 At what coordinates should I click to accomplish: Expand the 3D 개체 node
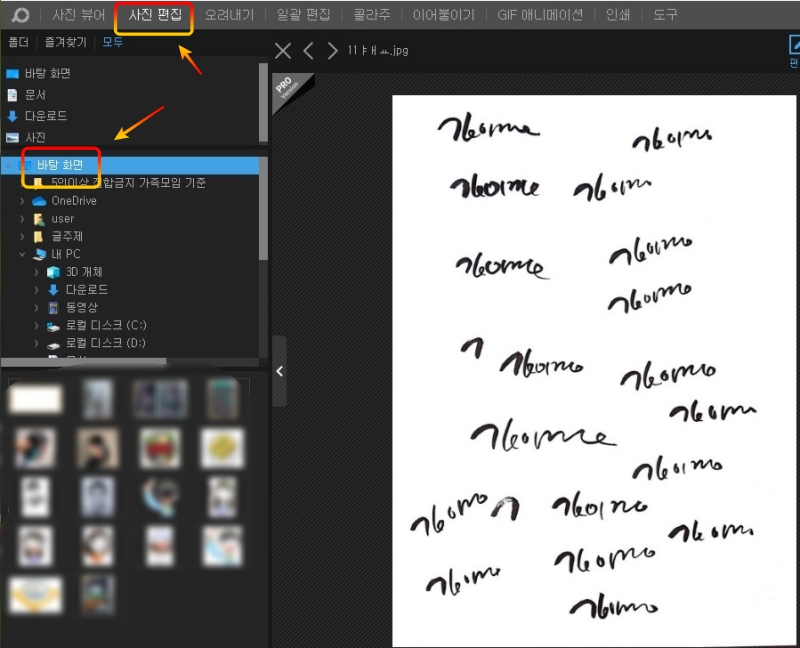coord(36,272)
